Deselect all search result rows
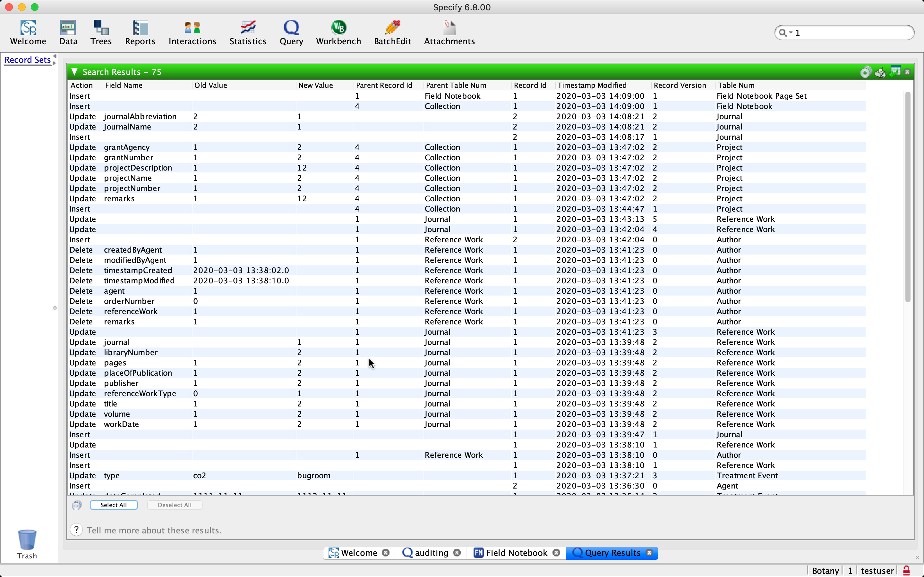 pos(175,505)
